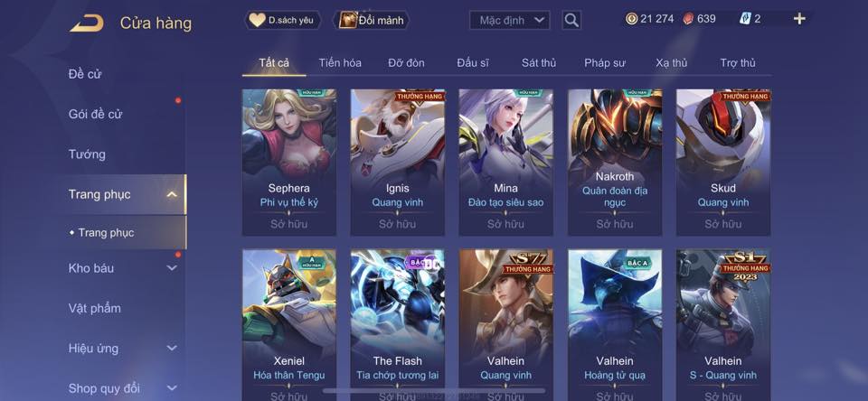Click the blue ticket currency icon
This screenshot has width=868, height=401.
click(745, 19)
